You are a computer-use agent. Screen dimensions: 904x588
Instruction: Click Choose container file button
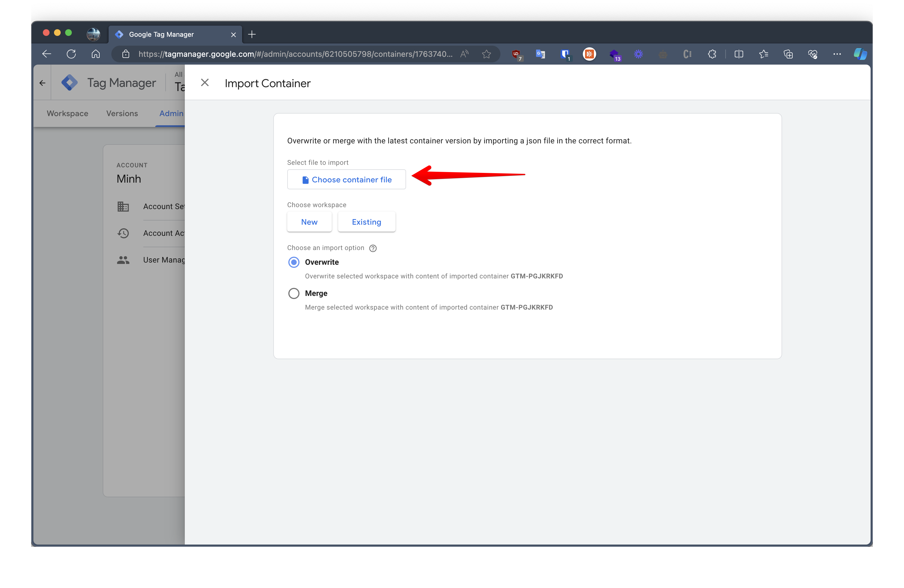click(x=347, y=180)
